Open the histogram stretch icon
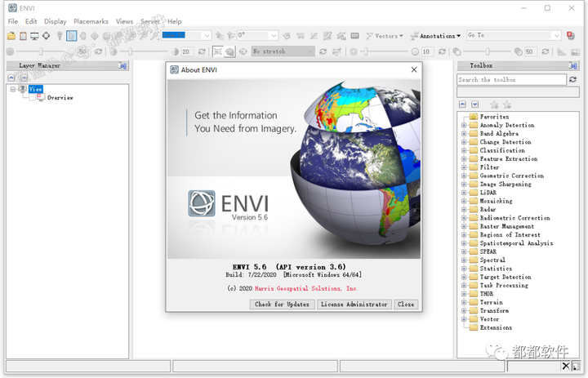The height and width of the screenshot is (378, 588). 336,51
